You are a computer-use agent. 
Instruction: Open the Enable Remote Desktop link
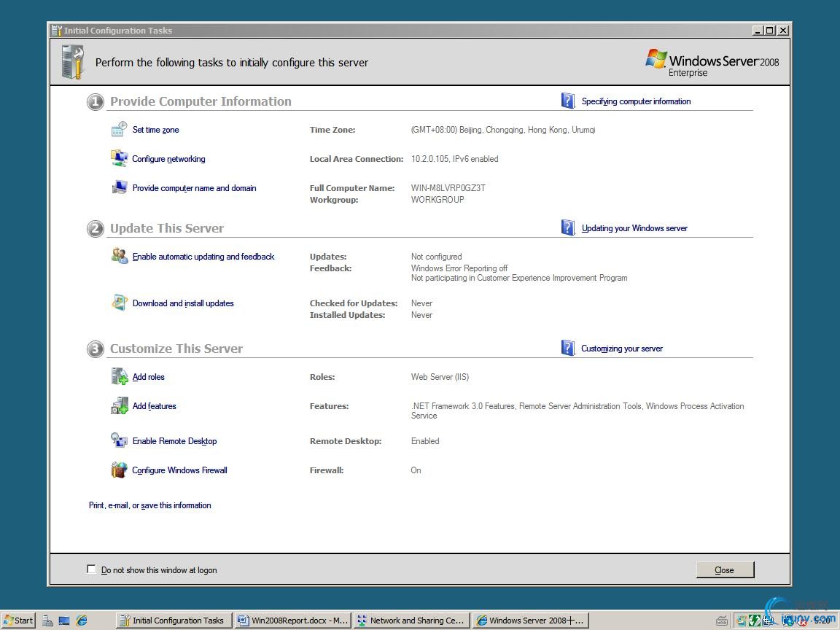tap(175, 441)
